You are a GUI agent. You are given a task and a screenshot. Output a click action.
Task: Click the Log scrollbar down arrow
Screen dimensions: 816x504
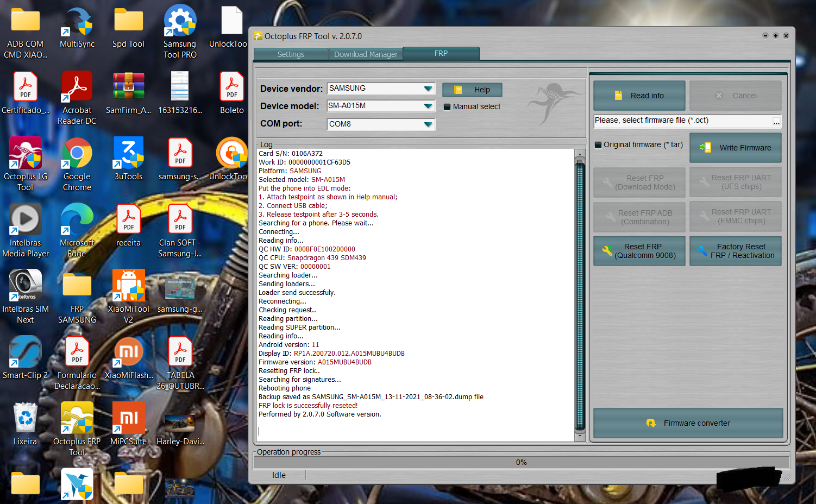(580, 436)
